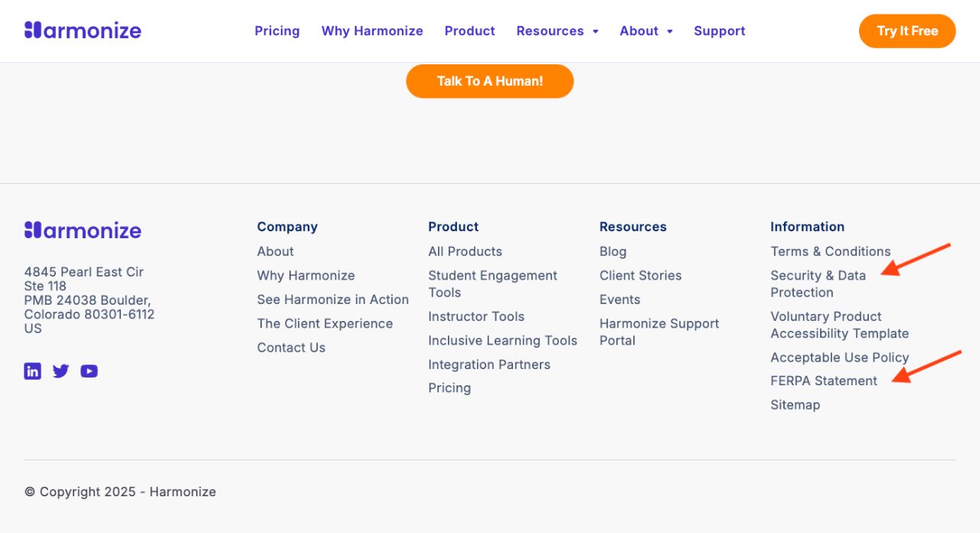Image resolution: width=980 pixels, height=533 pixels.
Task: Click the Twitter bird icon
Action: pyautogui.click(x=60, y=371)
